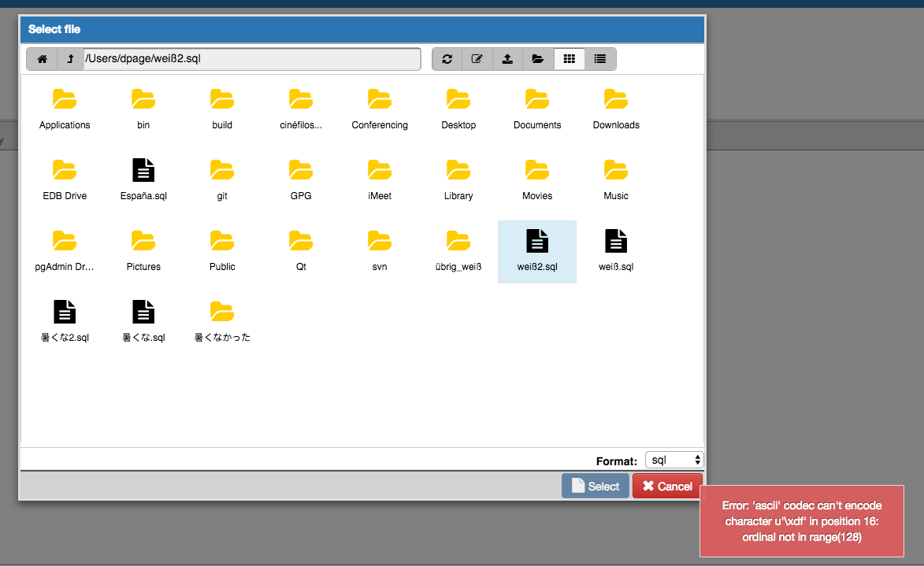Refresh the file list
This screenshot has height=566, width=924.
tap(447, 59)
